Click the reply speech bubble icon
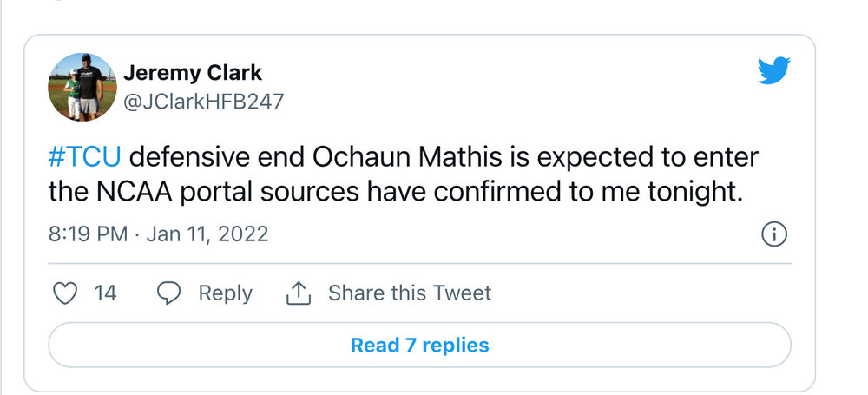 168,293
